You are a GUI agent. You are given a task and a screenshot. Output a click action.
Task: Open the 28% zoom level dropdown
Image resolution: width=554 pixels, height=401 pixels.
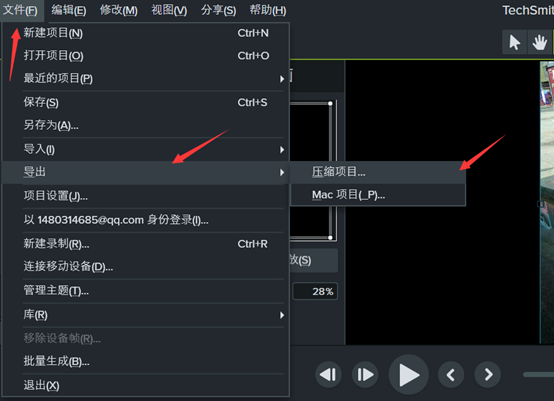pos(315,291)
